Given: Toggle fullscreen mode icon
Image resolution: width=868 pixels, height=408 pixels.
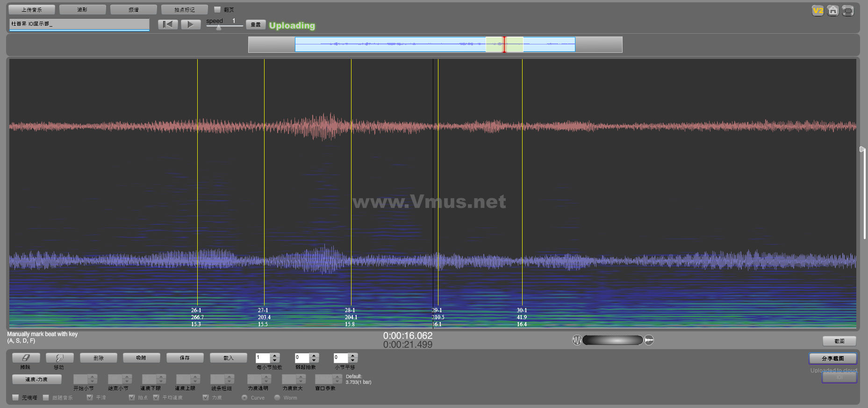Looking at the screenshot, I should (847, 11).
